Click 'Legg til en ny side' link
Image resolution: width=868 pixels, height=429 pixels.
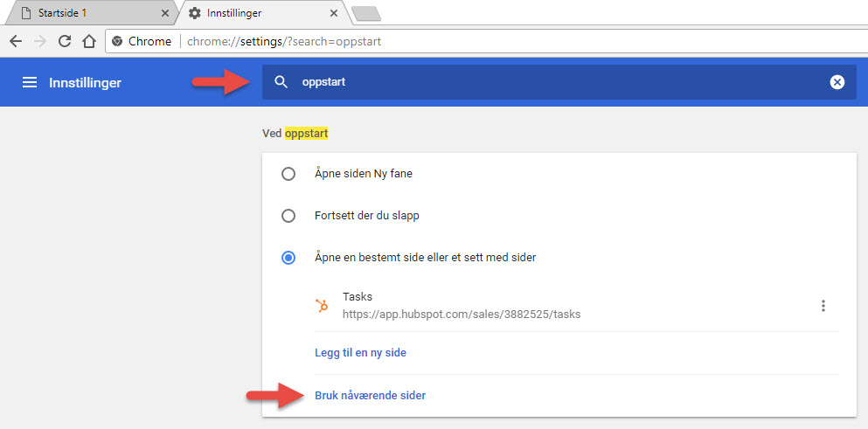(x=360, y=353)
